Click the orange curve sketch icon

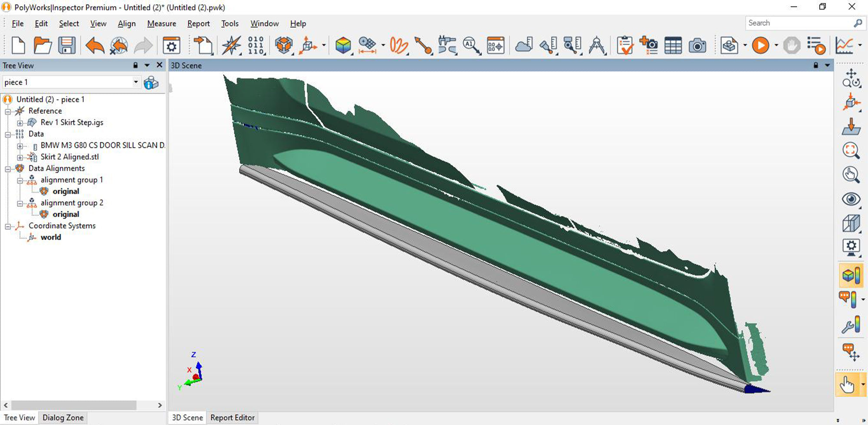coord(398,46)
